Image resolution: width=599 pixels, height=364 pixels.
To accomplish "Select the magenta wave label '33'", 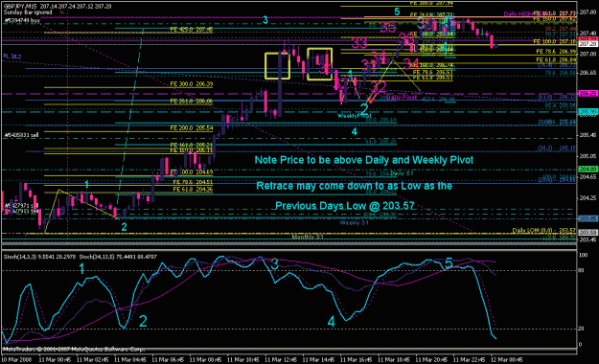I will (359, 43).
